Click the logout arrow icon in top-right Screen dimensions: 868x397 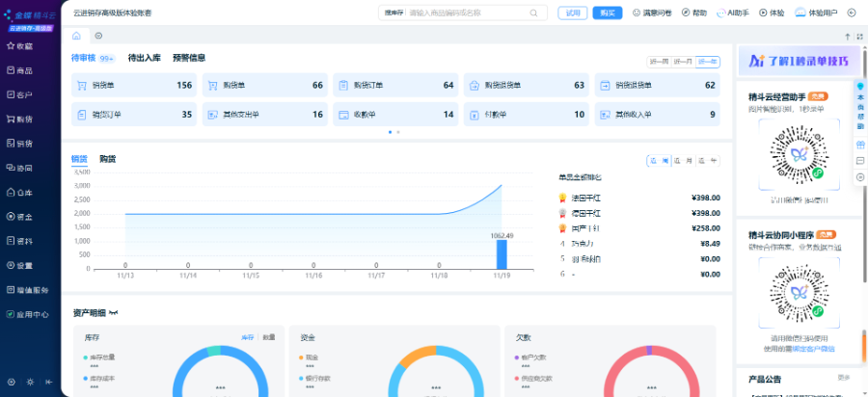pyautogui.click(x=852, y=13)
